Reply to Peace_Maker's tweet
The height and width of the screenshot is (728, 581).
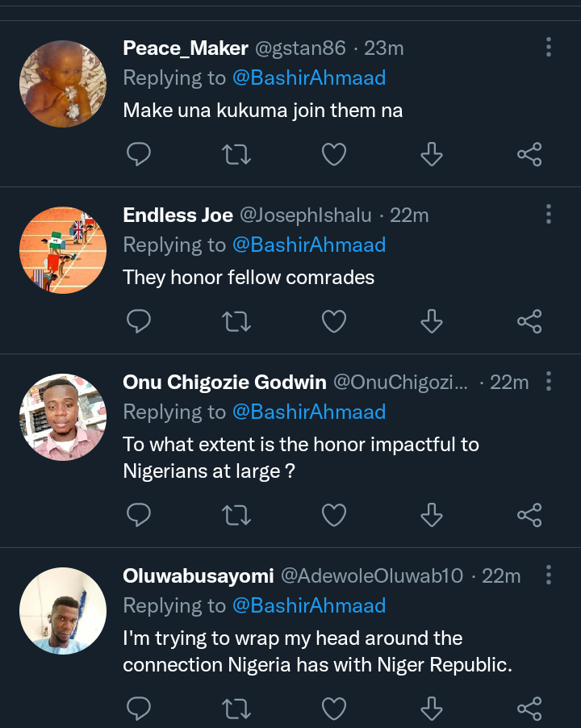139,154
